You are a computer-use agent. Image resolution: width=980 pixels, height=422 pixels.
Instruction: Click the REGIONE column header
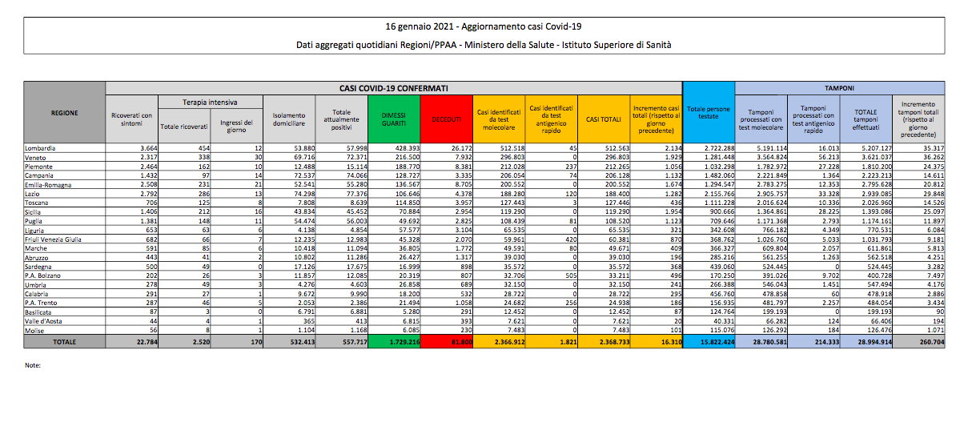click(64, 113)
